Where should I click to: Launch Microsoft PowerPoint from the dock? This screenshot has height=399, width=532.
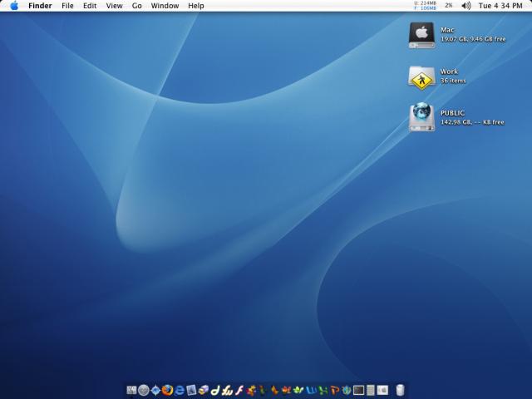pyautogui.click(x=335, y=390)
